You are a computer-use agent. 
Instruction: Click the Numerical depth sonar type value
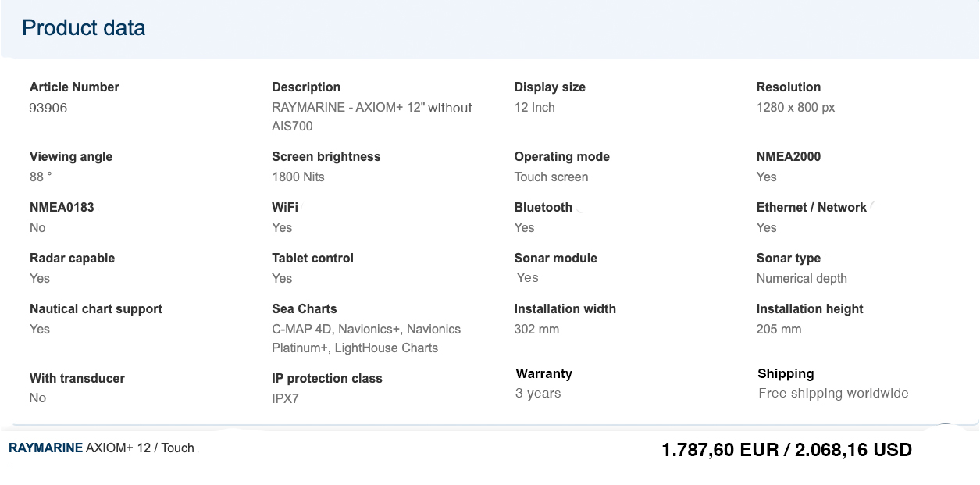point(802,279)
